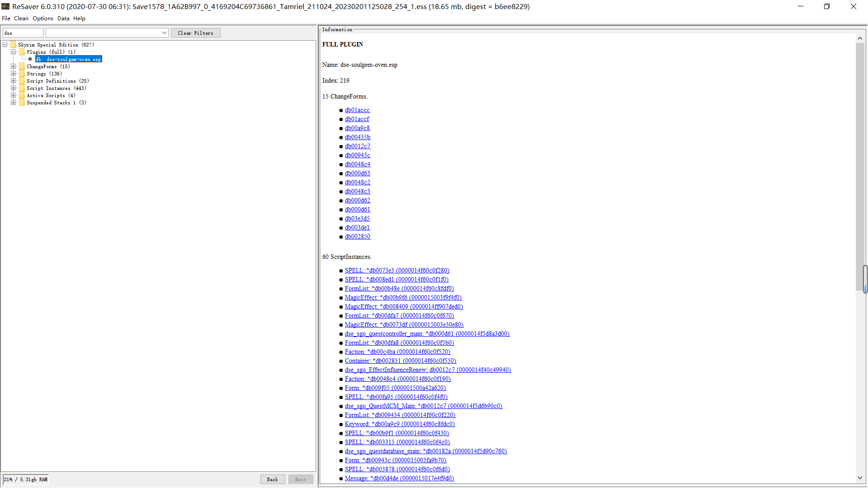Open the Options menu
Viewport: 868px width, 488px height.
click(x=43, y=19)
